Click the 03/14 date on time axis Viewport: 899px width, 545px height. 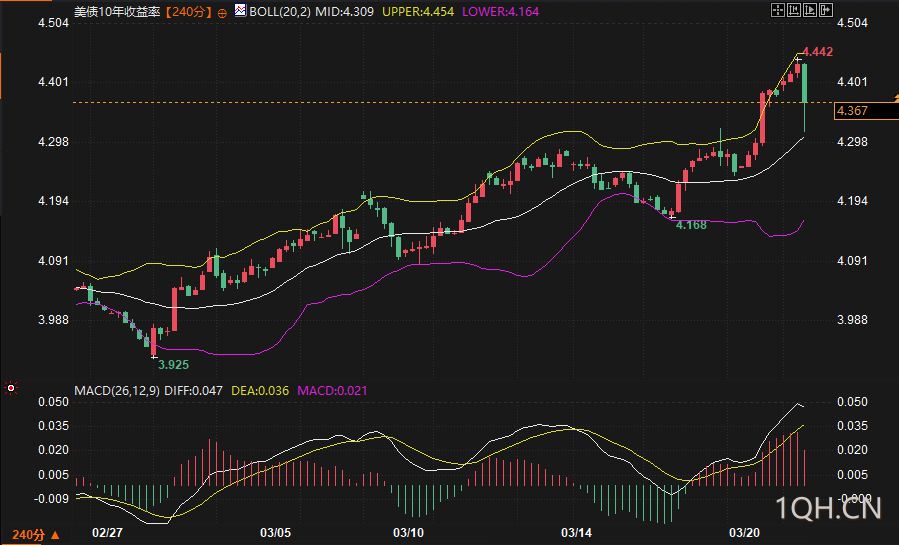576,532
